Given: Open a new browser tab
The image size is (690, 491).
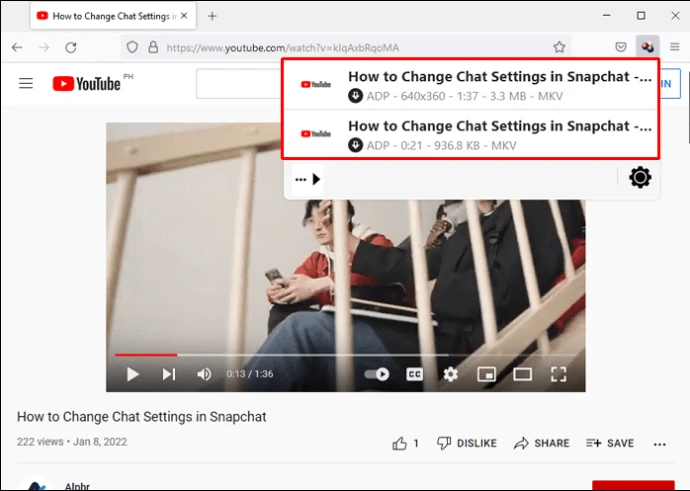Looking at the screenshot, I should tap(212, 16).
